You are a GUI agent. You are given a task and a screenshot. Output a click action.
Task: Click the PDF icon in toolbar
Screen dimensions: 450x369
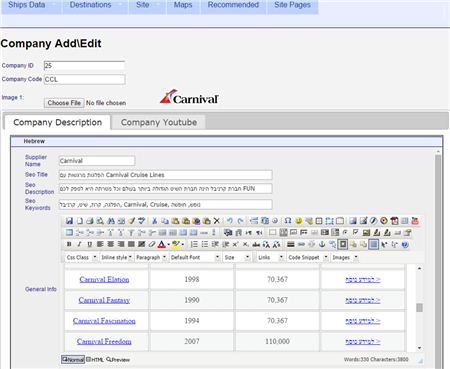(394, 221)
